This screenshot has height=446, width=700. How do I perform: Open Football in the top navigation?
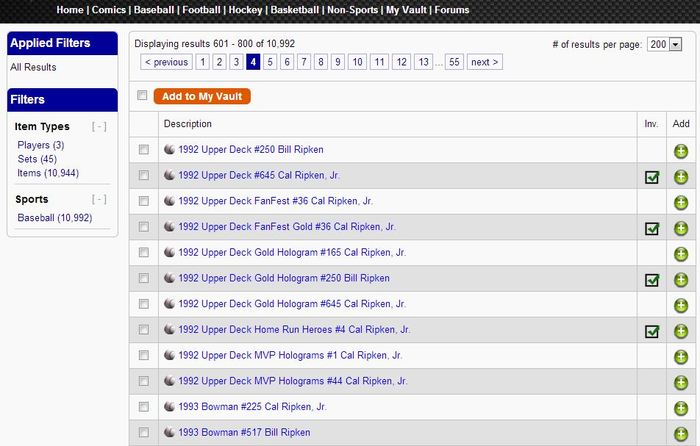pos(201,10)
